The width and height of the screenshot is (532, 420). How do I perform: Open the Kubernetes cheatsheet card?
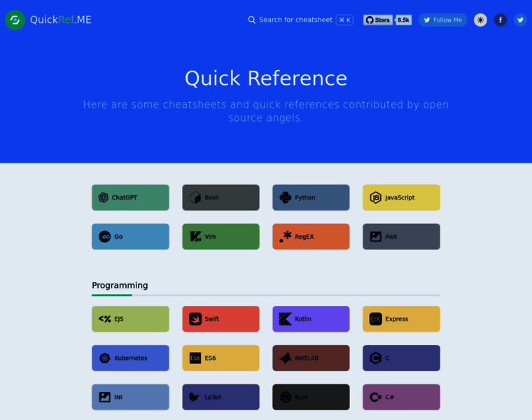point(130,358)
